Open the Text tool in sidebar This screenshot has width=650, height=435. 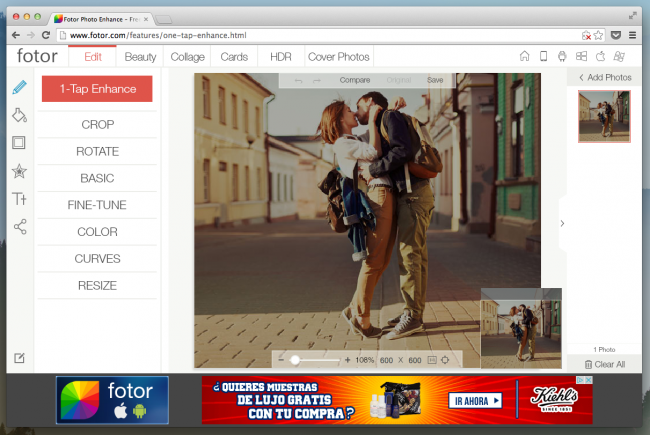19,199
